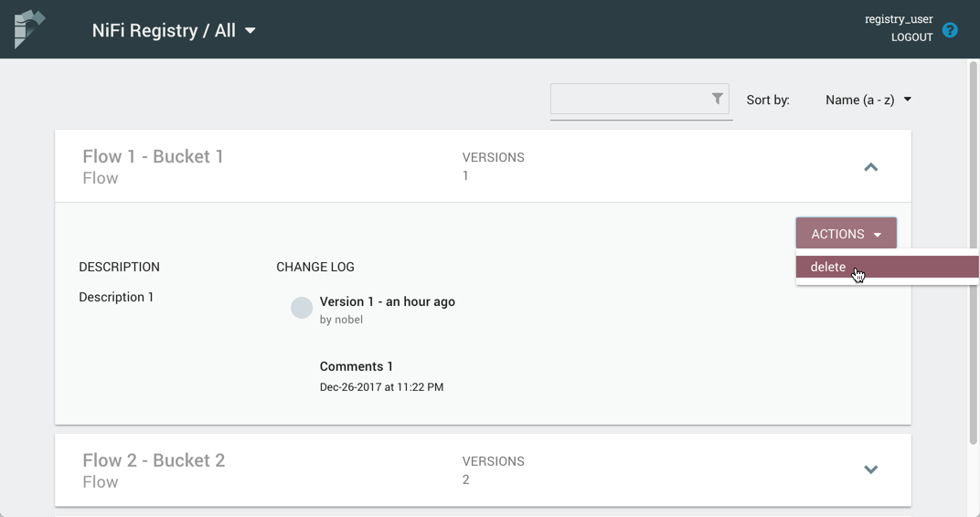
Task: Collapse the Flow 1 - Bucket 1 chevron
Action: (x=870, y=167)
